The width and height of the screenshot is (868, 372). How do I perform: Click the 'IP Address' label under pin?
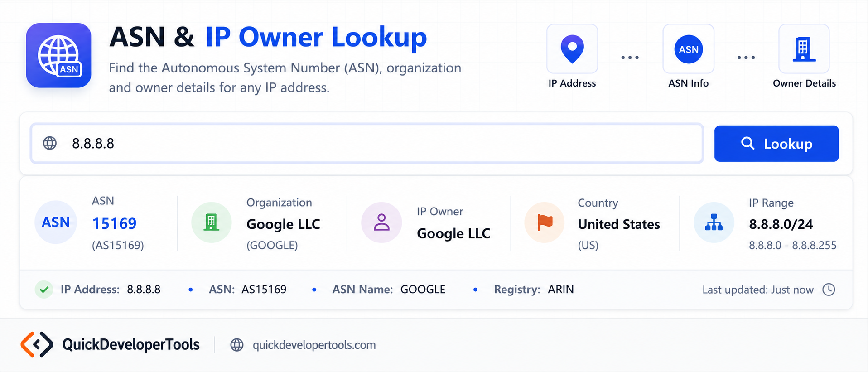coord(572,83)
